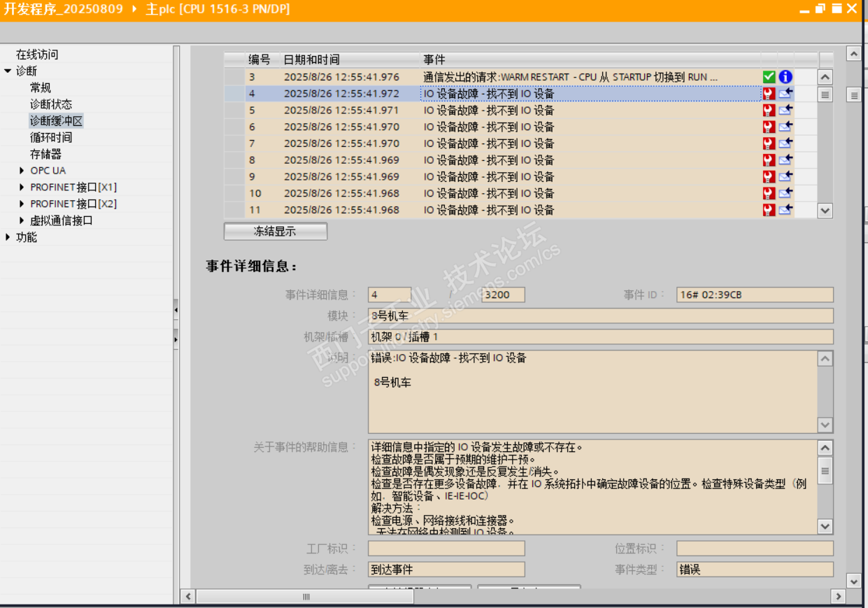Click the 到达/离去 field 到达事件
This screenshot has width=868, height=608.
[x=446, y=570]
